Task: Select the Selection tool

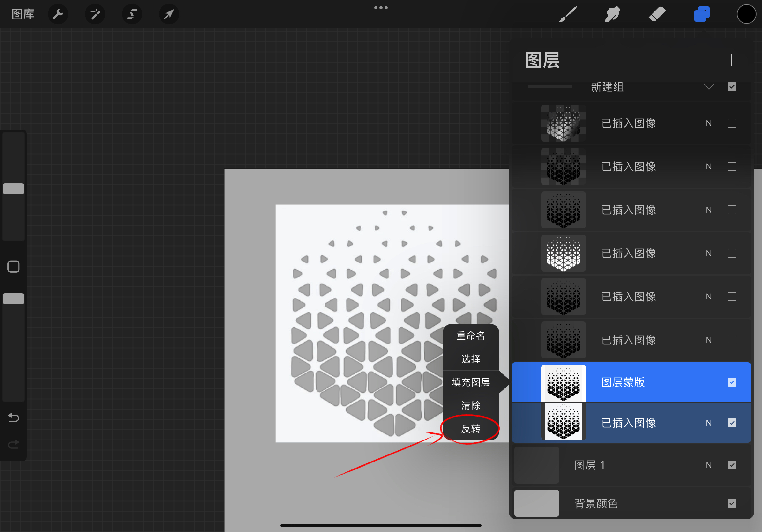Action: [132, 14]
